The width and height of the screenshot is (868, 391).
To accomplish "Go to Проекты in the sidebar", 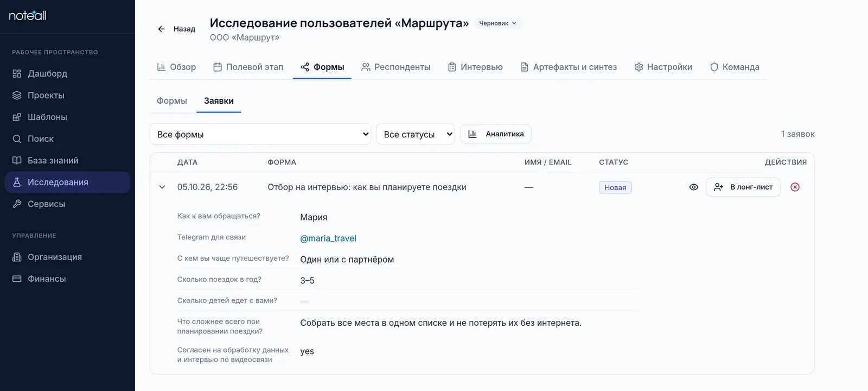I will pyautogui.click(x=67, y=95).
